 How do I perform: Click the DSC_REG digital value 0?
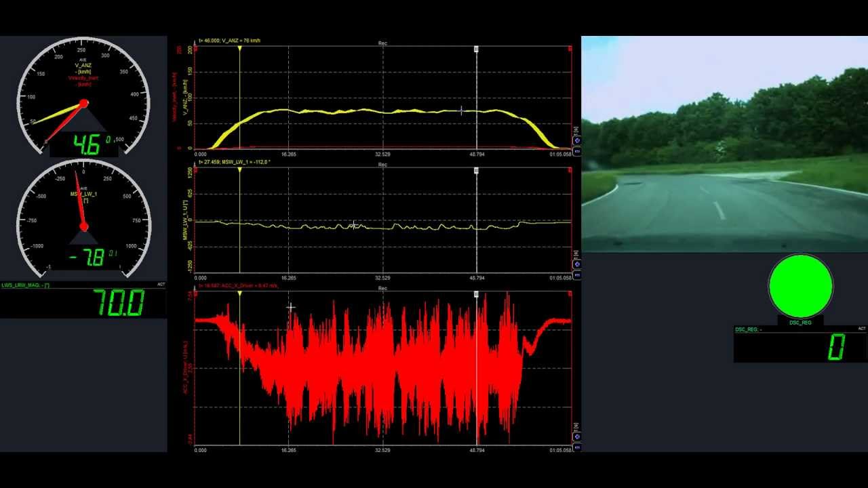point(836,348)
